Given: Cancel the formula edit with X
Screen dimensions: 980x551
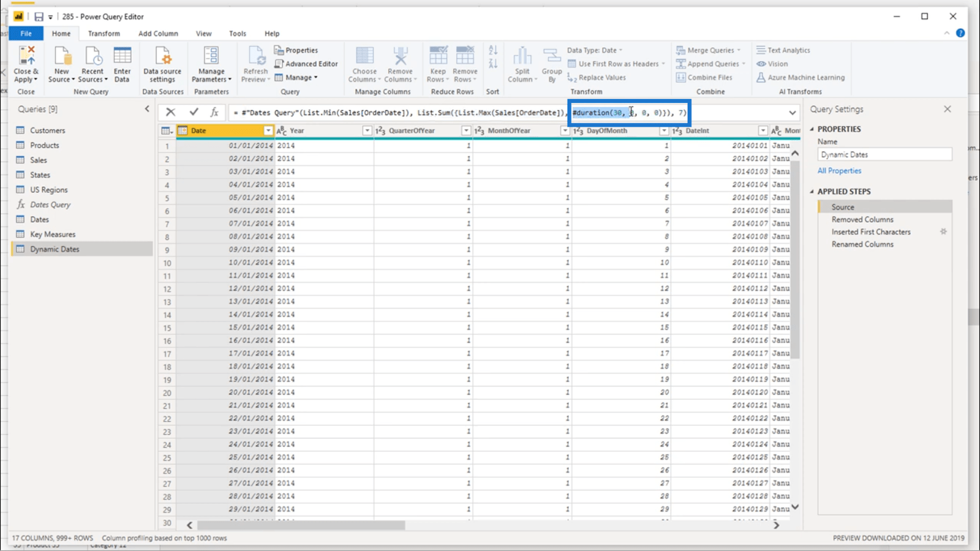Looking at the screenshot, I should click(x=170, y=112).
